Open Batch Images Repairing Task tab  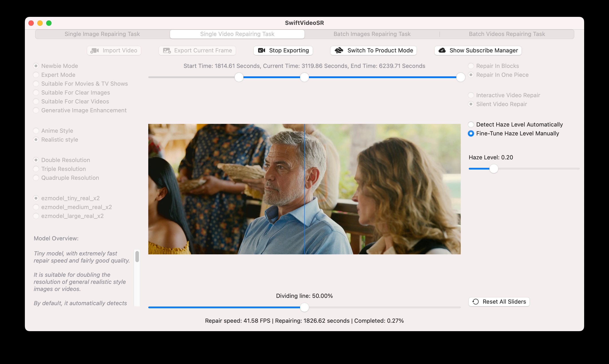pyautogui.click(x=372, y=34)
